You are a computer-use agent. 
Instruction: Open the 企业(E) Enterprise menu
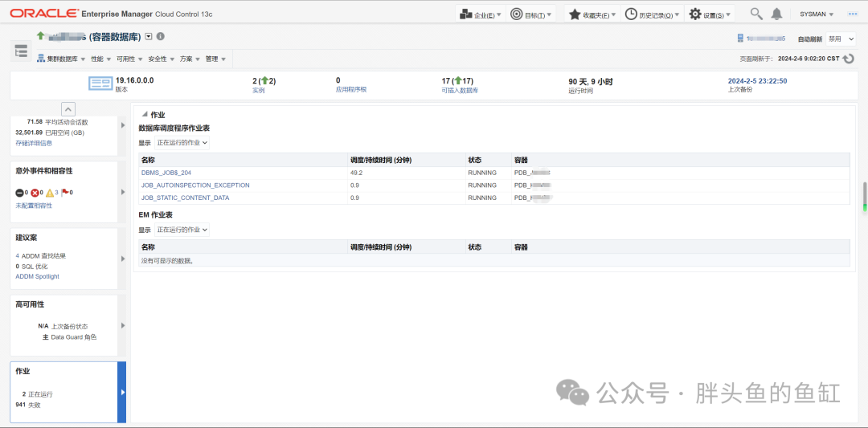point(481,14)
